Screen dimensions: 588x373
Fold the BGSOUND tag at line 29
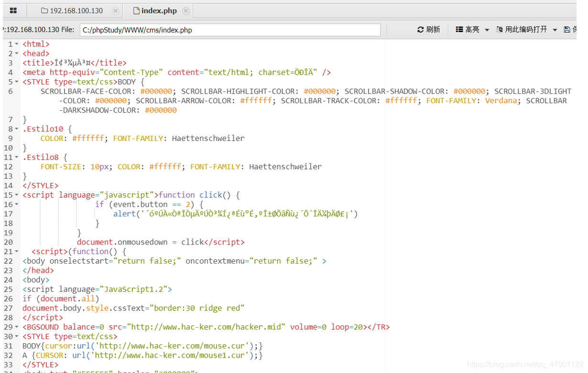click(x=17, y=327)
